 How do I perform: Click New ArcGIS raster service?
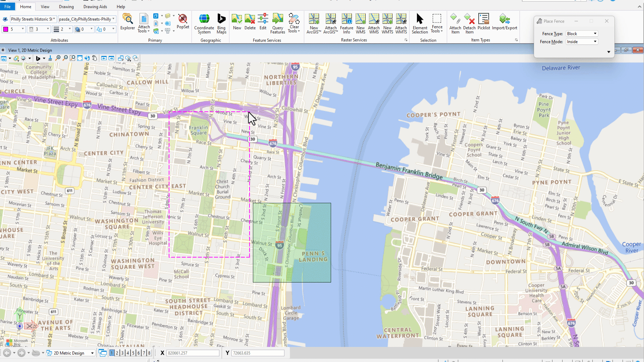coord(314,24)
